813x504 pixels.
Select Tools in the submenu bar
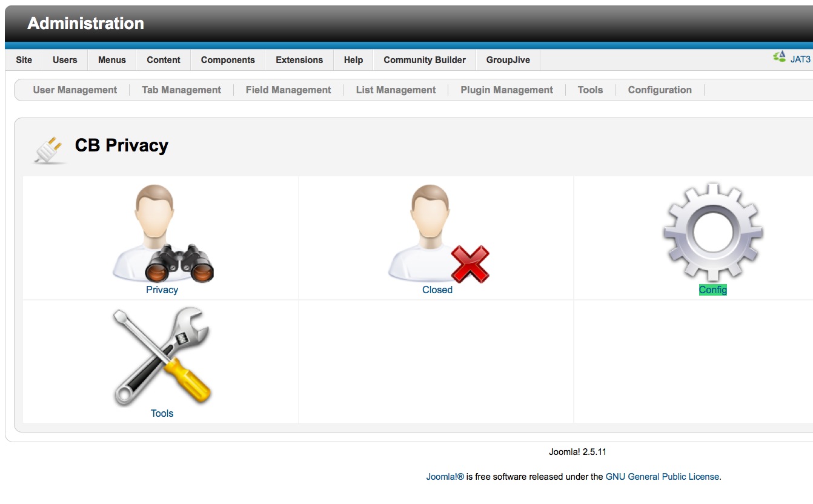(590, 90)
